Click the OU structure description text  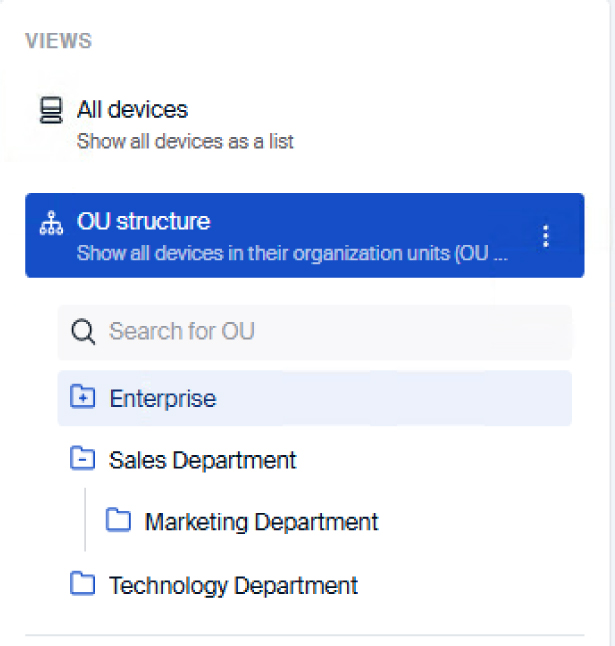[x=292, y=252]
